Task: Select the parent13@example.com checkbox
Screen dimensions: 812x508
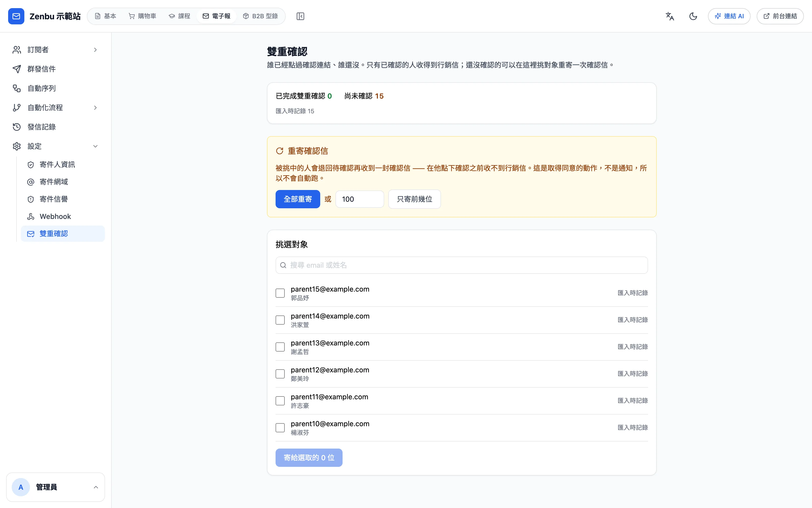Action: pyautogui.click(x=280, y=347)
